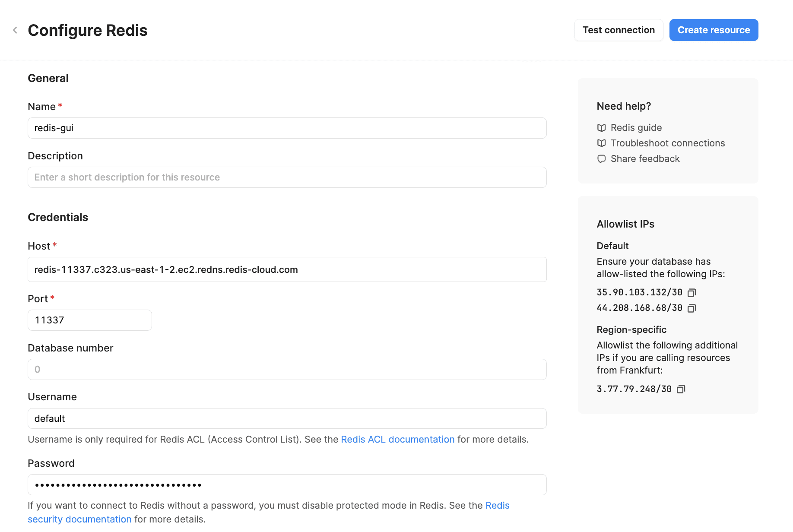Click the Troubleshoot connections book icon
The image size is (793, 532).
click(x=601, y=143)
